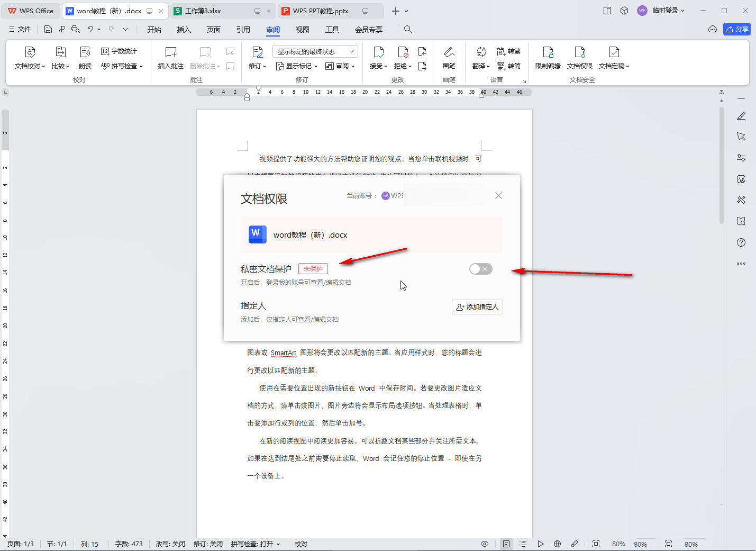Select reading play view in status bar
756x551 pixels.
[540, 544]
